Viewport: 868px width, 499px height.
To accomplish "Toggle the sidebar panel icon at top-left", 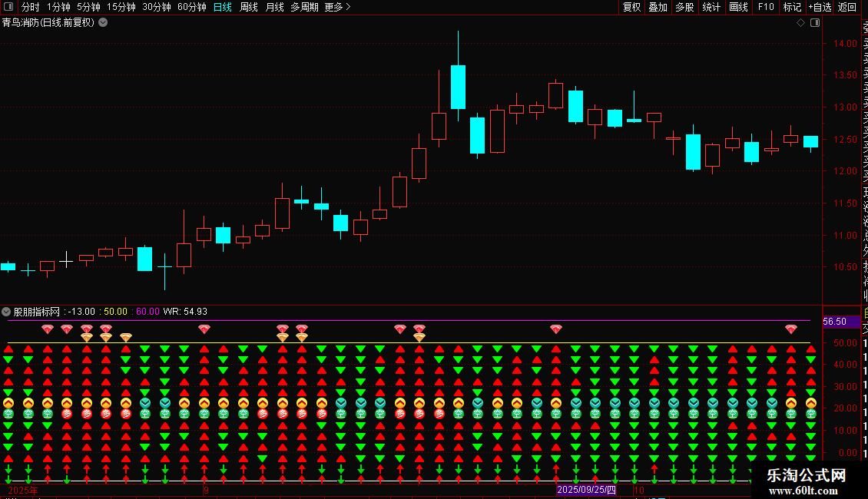I will pyautogui.click(x=8, y=7).
